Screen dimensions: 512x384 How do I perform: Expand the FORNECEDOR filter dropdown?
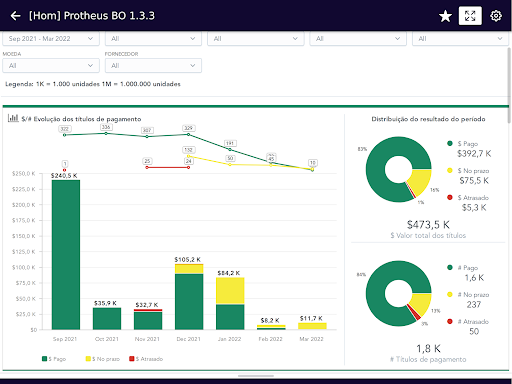153,66
